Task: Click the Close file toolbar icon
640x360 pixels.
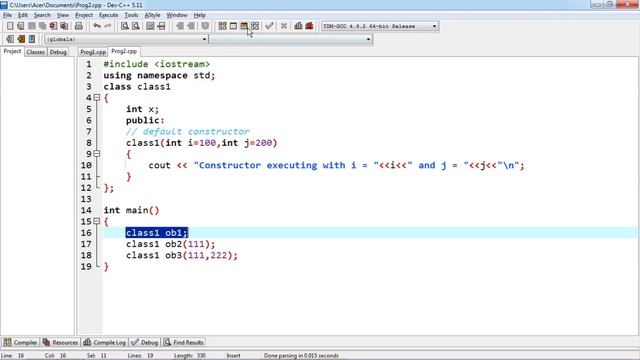Action: pyautogui.click(x=53, y=26)
